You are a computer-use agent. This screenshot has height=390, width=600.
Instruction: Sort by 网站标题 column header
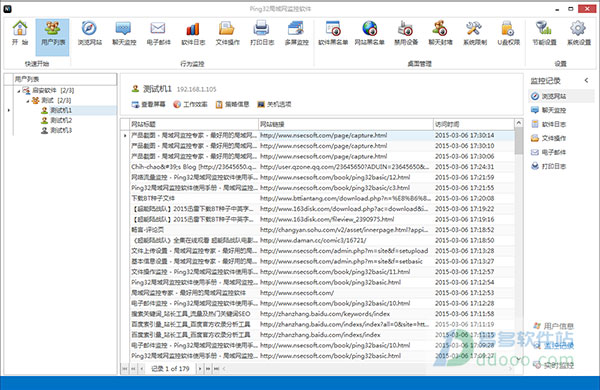pos(194,124)
